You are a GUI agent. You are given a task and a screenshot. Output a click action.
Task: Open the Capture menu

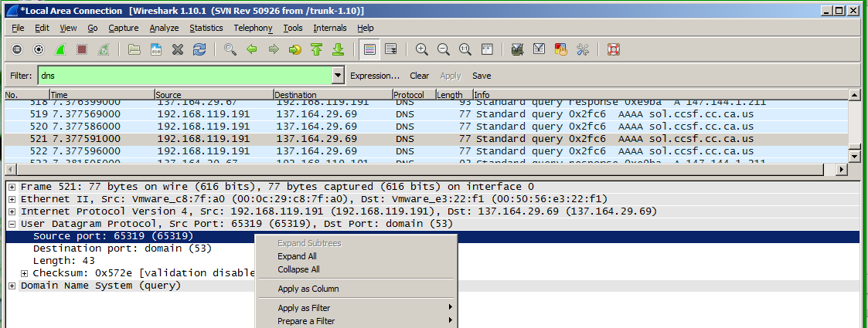pyautogui.click(x=124, y=28)
